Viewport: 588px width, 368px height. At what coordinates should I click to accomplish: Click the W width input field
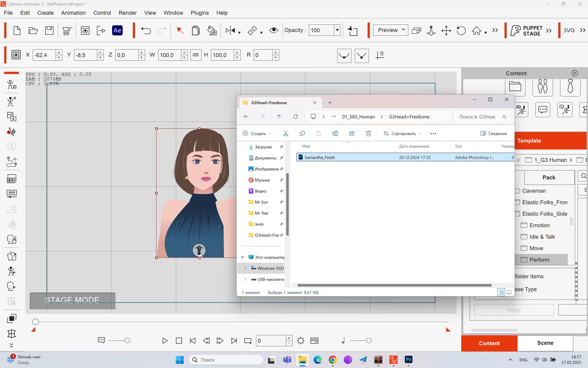coord(169,55)
